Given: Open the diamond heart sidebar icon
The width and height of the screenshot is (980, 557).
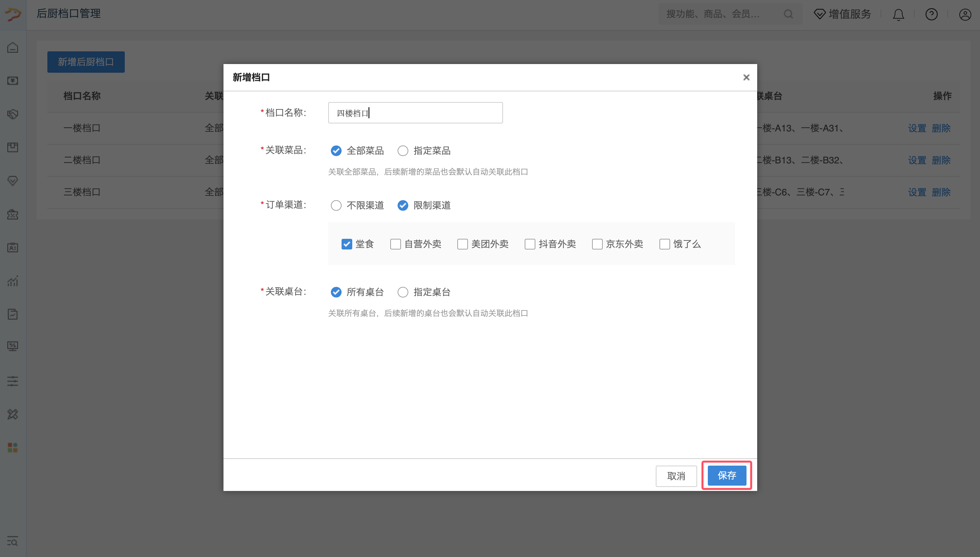Looking at the screenshot, I should (x=13, y=180).
